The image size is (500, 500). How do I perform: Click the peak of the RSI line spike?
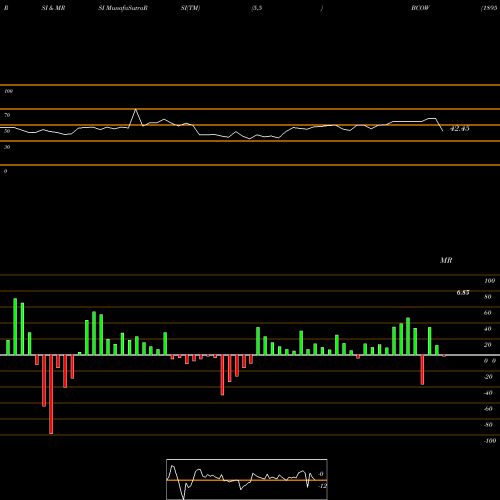pyautogui.click(x=135, y=109)
